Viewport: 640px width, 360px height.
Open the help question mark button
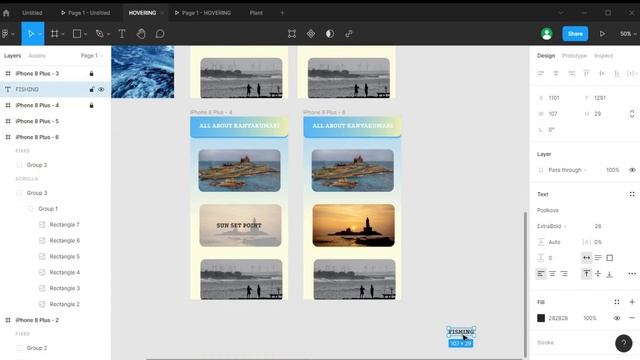coord(623,343)
